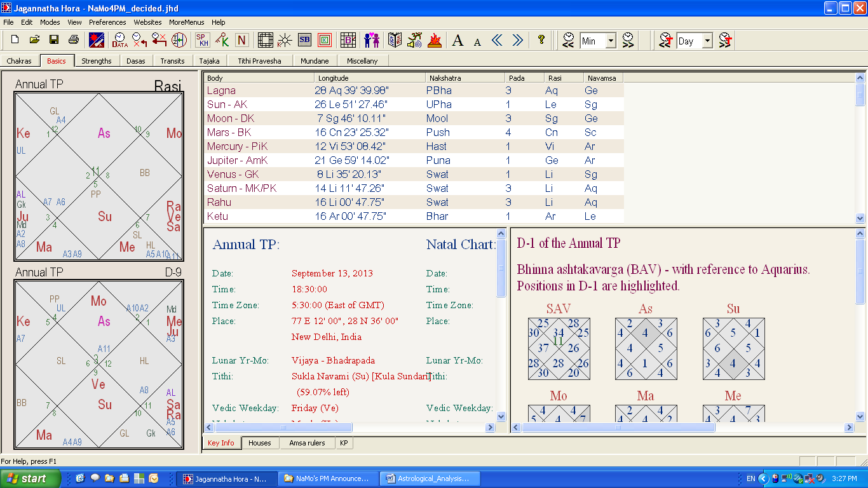The image size is (868, 488).
Task: Decrease font size with small A icon
Action: tap(477, 41)
